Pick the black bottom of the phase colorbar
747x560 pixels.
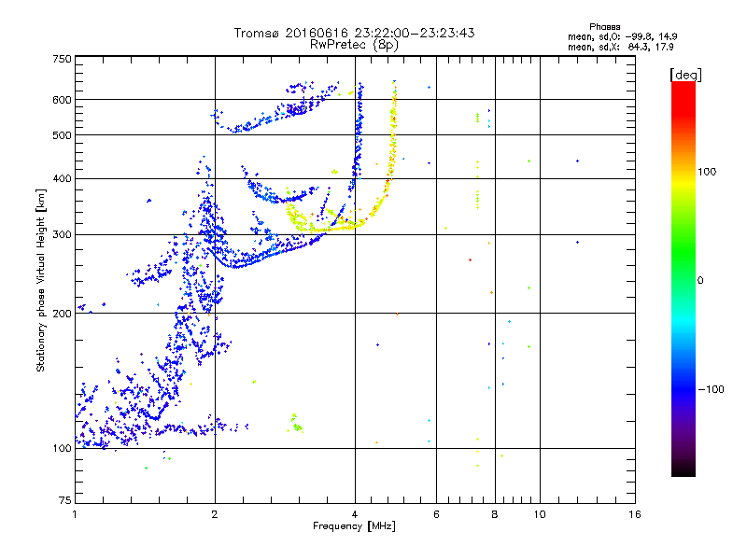click(684, 471)
